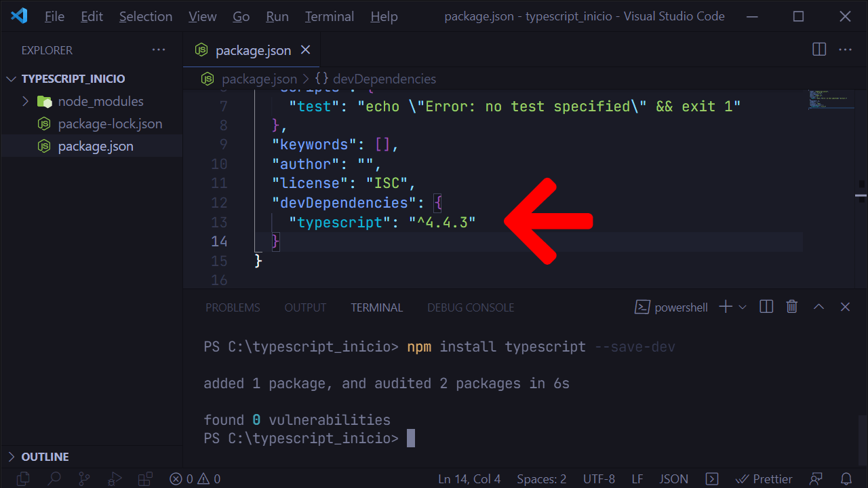The height and width of the screenshot is (488, 868).
Task: Toggle Prettier formatter in status bar
Action: [x=764, y=479]
